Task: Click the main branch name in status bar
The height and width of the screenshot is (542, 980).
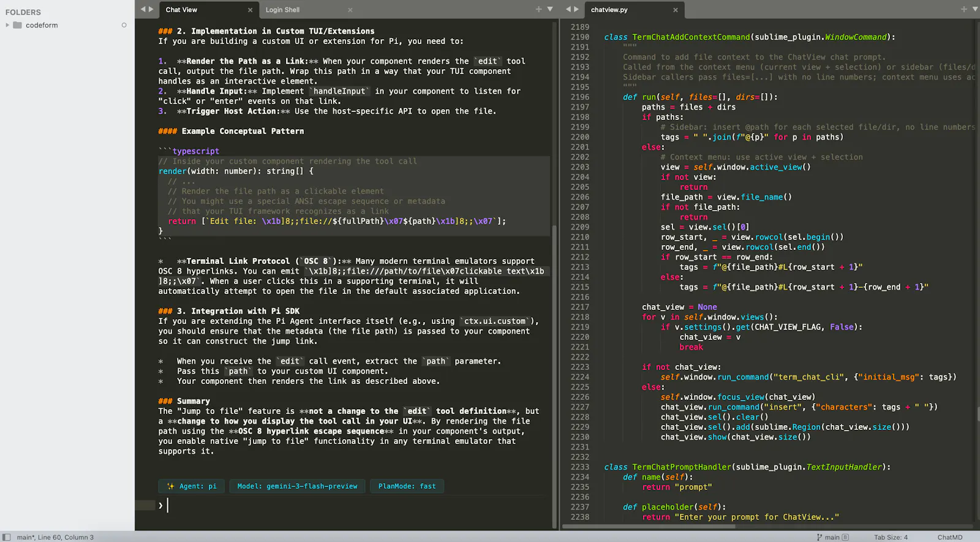Action: 832,537
